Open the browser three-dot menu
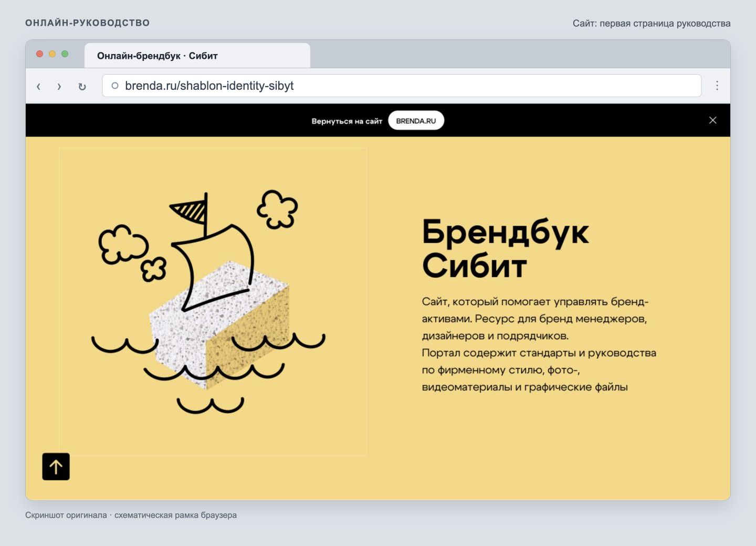 tap(717, 86)
